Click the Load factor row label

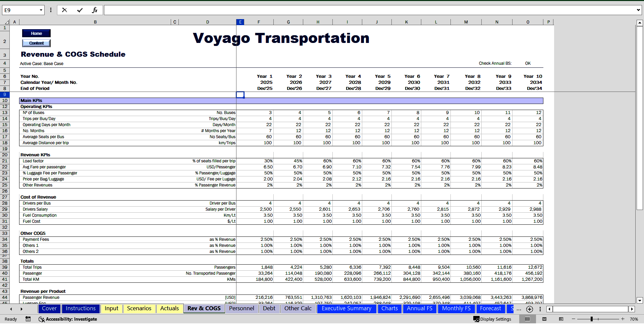[33, 161]
